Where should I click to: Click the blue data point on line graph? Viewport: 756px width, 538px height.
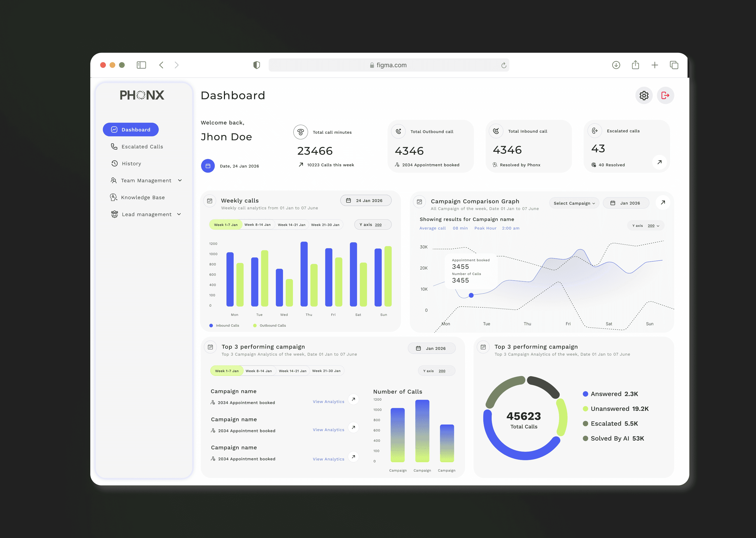click(x=471, y=295)
